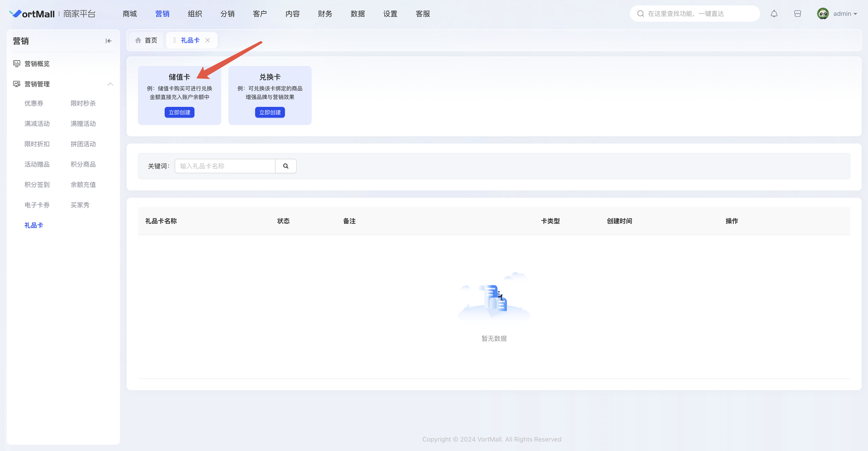
Task: Close the 礼品卡 tab
Action: click(x=208, y=41)
